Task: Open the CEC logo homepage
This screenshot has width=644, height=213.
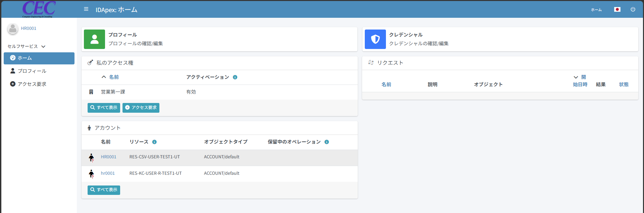Action: (39, 9)
